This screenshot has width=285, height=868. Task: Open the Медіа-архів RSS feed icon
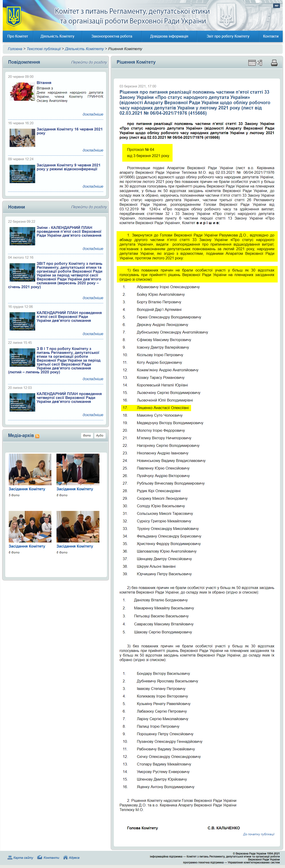pyautogui.click(x=37, y=436)
